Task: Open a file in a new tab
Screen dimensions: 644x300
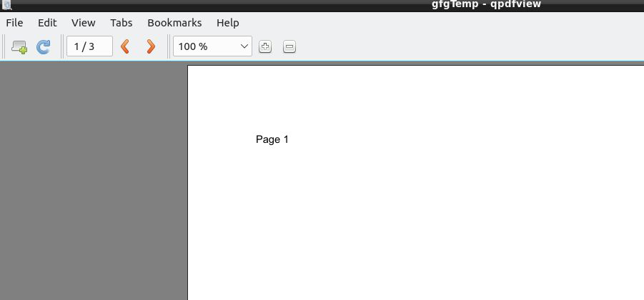Action: click(19, 46)
